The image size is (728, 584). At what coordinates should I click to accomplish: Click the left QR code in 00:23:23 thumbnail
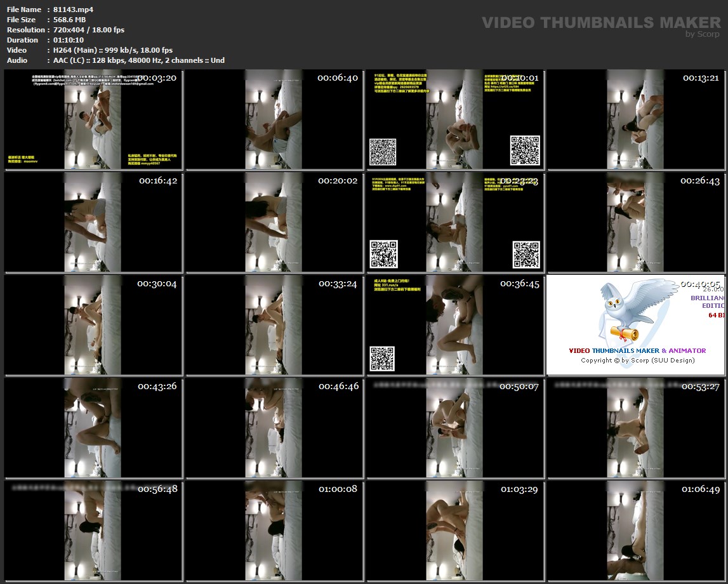(384, 254)
